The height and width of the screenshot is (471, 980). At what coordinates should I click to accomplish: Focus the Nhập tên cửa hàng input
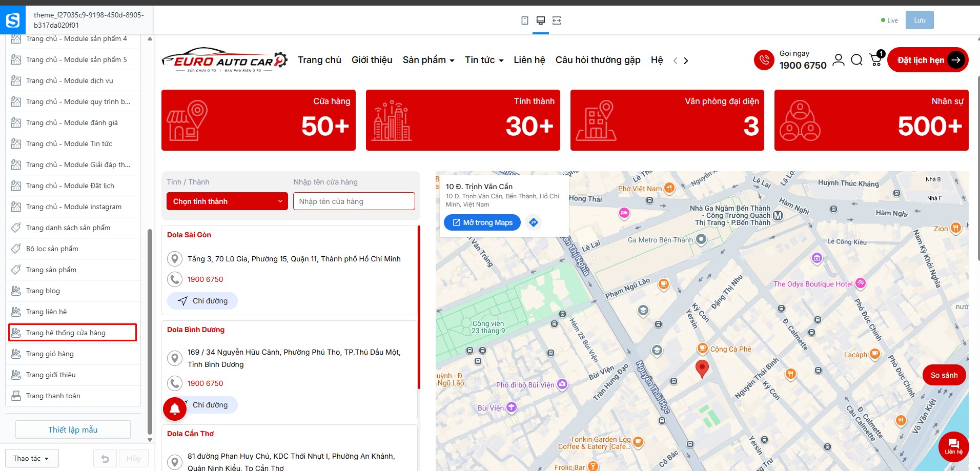354,201
